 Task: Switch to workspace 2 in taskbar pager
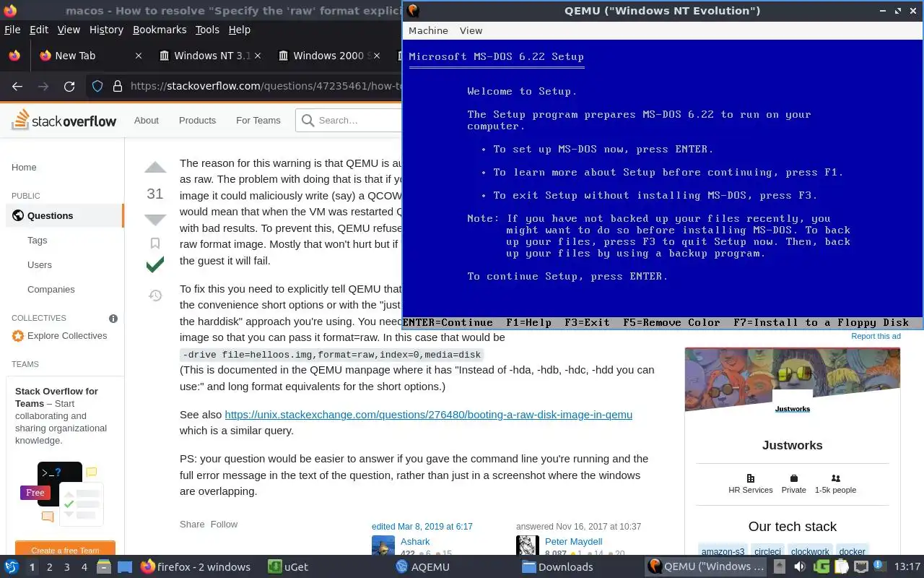point(49,567)
